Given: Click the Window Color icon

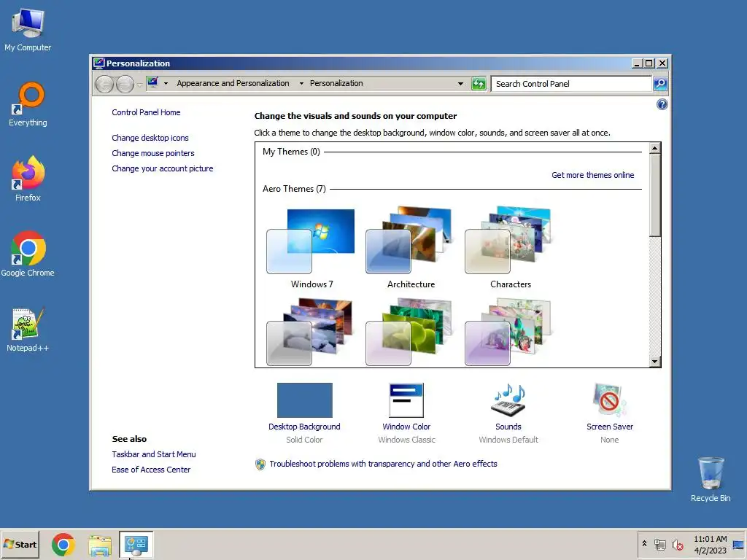Looking at the screenshot, I should [x=406, y=400].
